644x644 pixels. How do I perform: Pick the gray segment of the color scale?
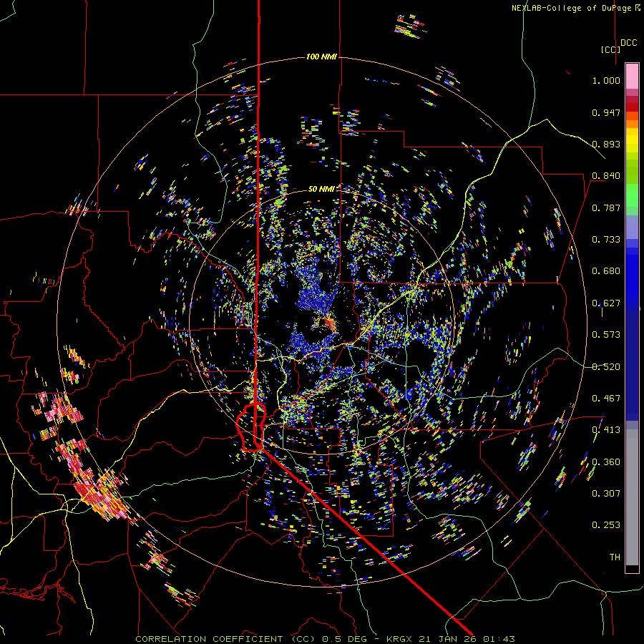[x=632, y=497]
